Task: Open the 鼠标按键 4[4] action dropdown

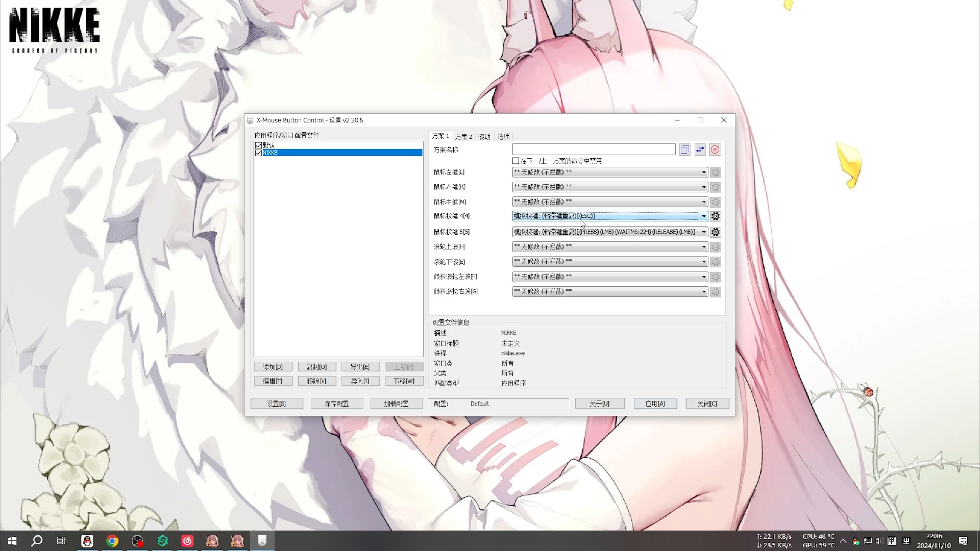Action: pos(610,216)
